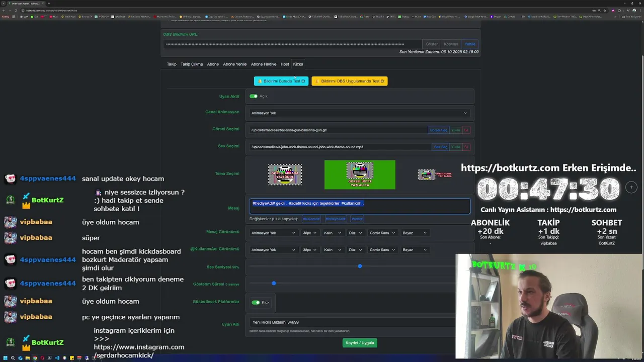Open Opera browser from the taskbar
The width and height of the screenshot is (644, 362).
(42, 358)
